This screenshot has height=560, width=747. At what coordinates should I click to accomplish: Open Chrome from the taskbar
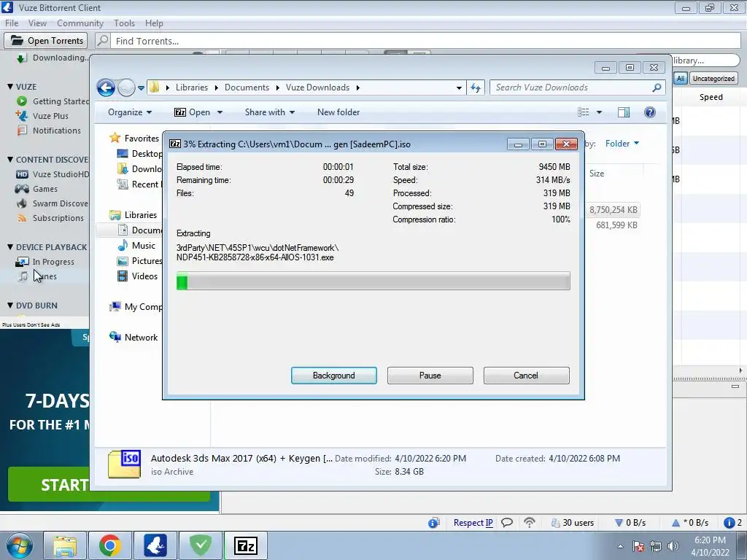point(110,545)
